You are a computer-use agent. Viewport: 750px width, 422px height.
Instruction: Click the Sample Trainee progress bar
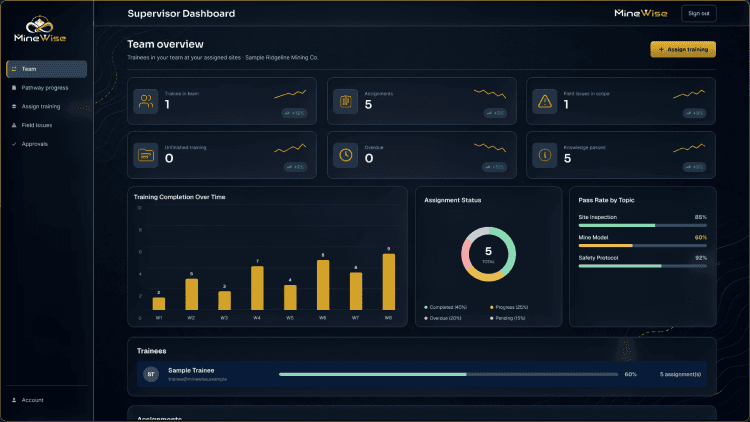pos(448,374)
